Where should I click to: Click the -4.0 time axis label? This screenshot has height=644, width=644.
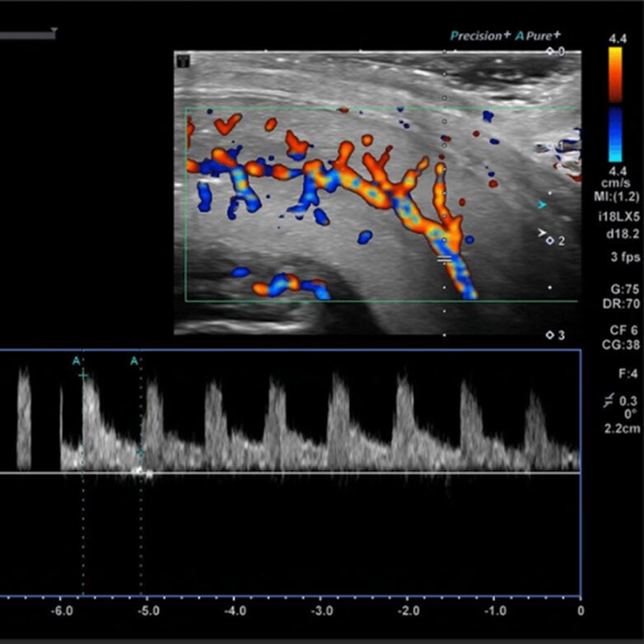(x=235, y=611)
